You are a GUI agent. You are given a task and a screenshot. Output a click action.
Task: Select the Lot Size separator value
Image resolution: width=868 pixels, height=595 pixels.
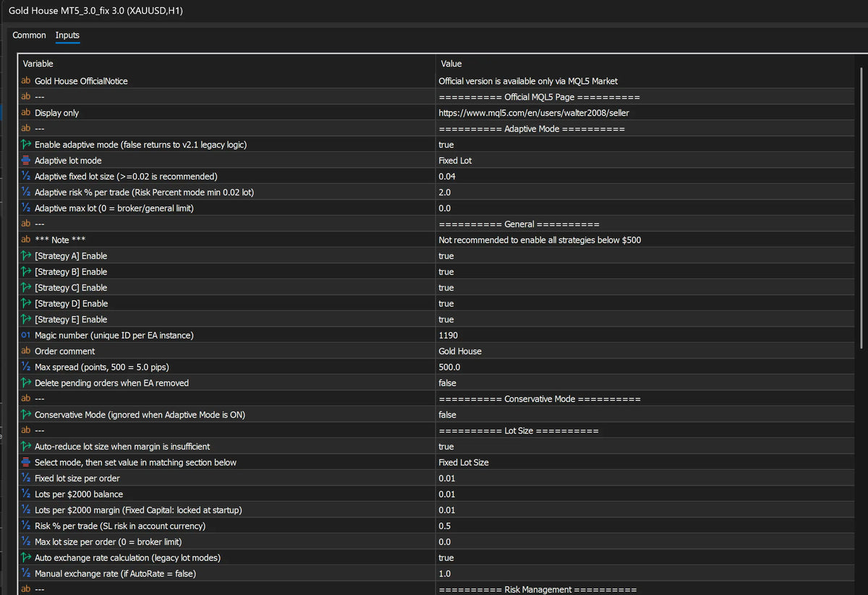click(519, 431)
